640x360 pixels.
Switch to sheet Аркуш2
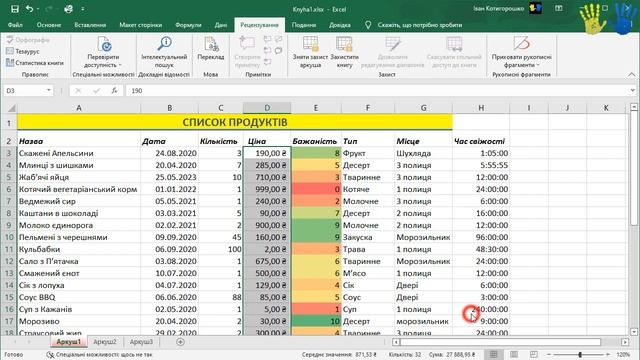click(x=105, y=342)
